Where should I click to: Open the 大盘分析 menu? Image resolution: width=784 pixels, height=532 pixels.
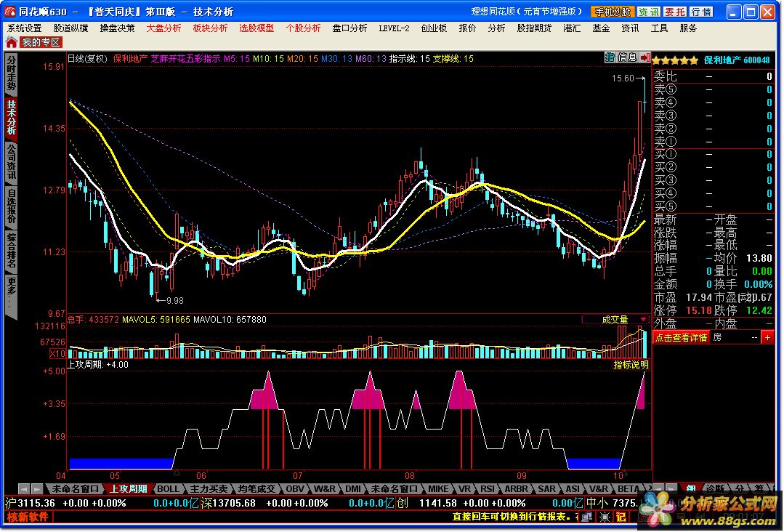[163, 28]
